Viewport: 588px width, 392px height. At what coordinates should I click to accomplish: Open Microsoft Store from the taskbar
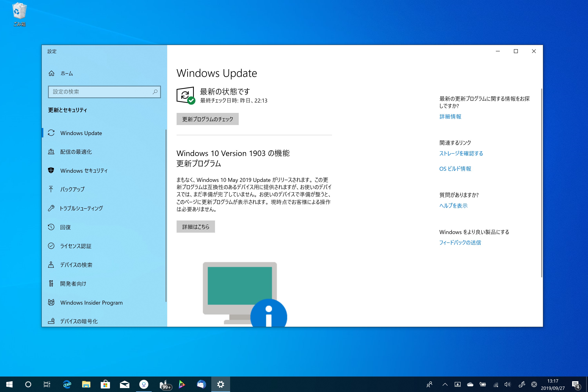click(106, 384)
